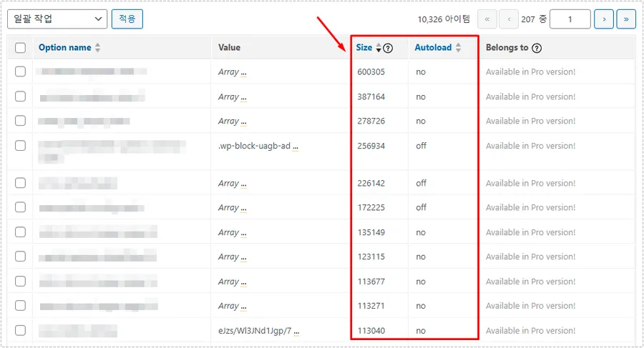This screenshot has width=644, height=348.
Task: Check the row with size 226142
Action: [x=20, y=183]
